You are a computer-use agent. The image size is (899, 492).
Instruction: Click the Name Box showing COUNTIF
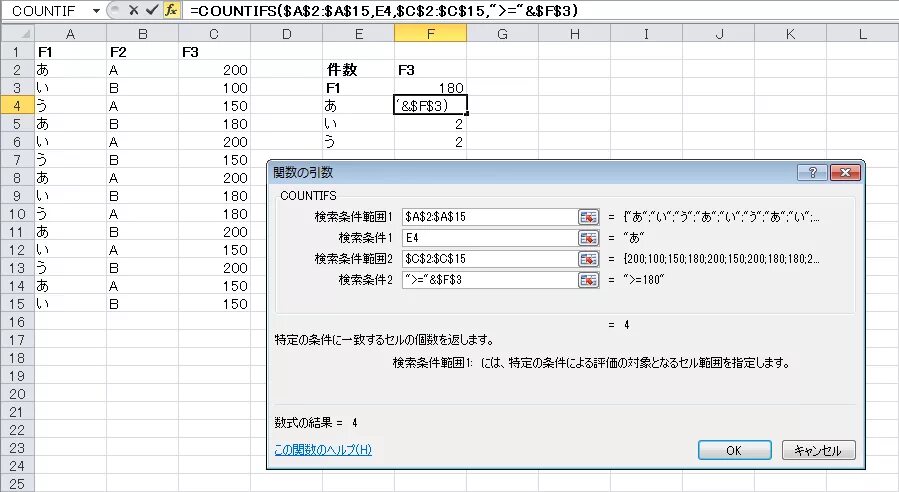(x=46, y=10)
